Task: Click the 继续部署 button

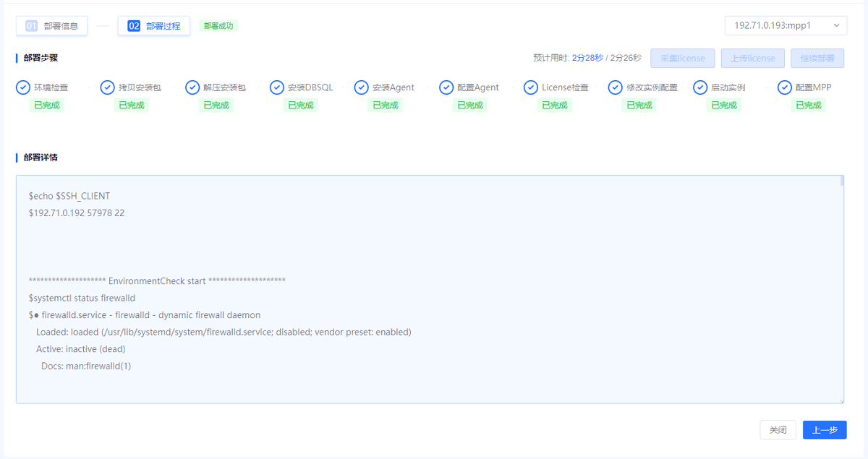Action: pyautogui.click(x=817, y=59)
